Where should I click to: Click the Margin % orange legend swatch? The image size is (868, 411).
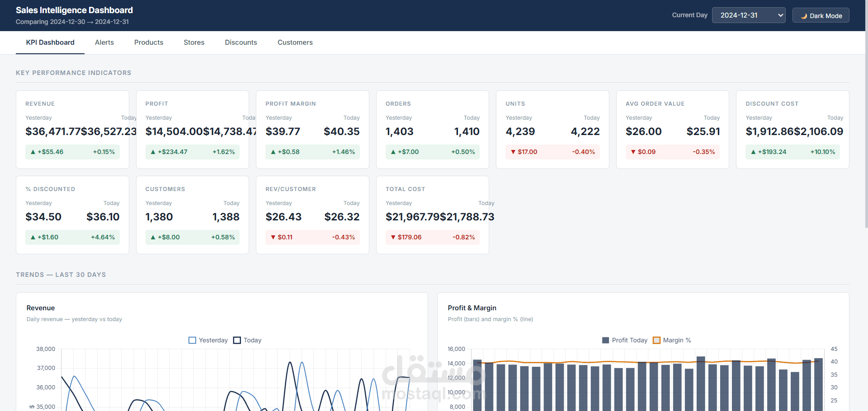(x=657, y=340)
